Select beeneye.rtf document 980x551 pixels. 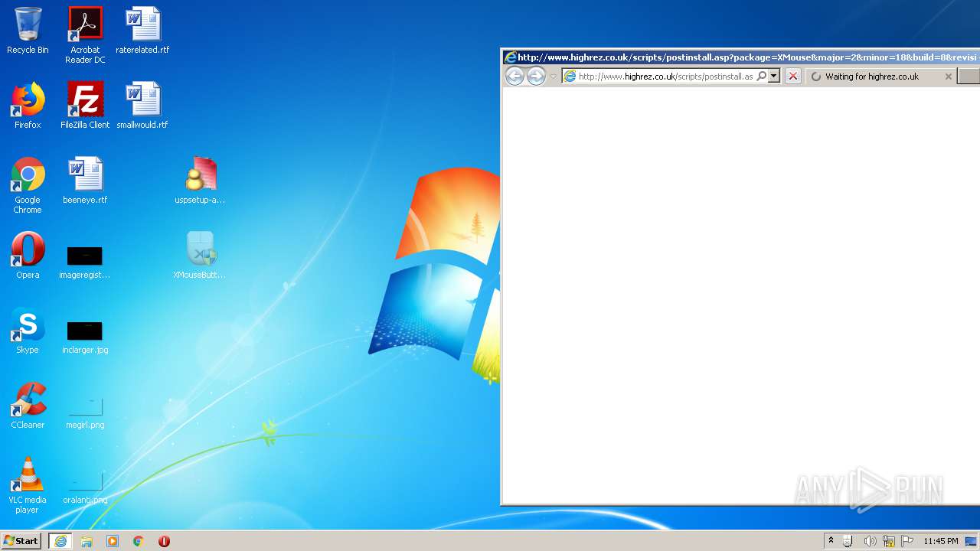point(85,181)
